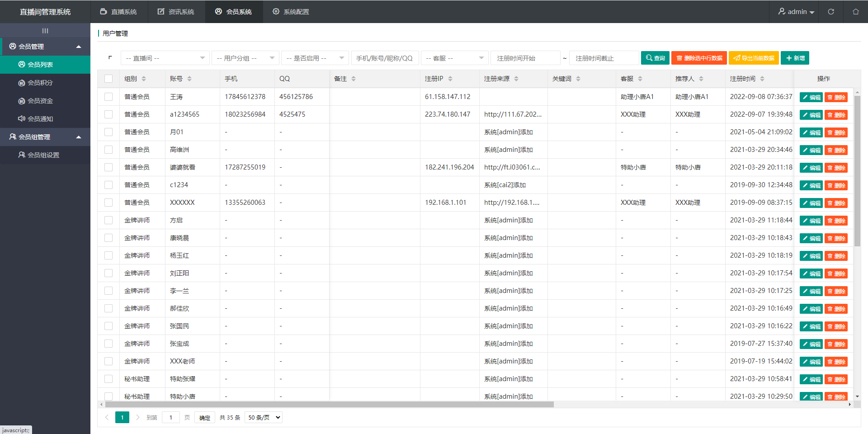Expand the 用户分组 dropdown

[245, 58]
